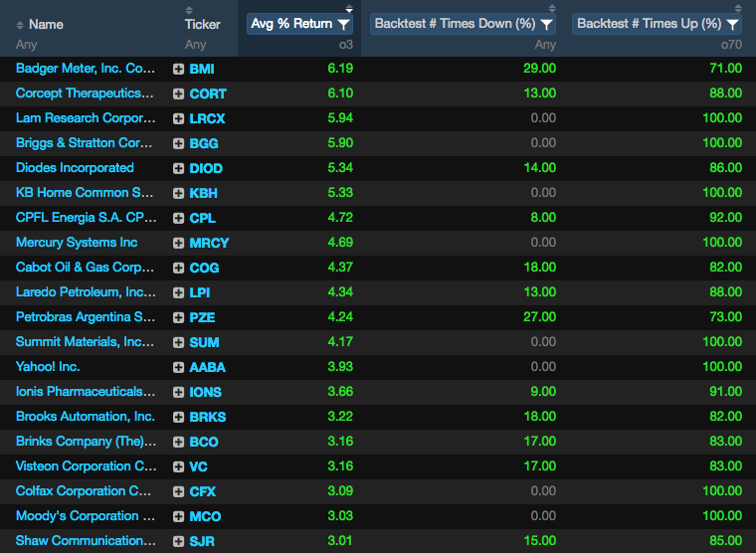This screenshot has width=756, height=553.
Task: Click the AABA ticker symbol
Action: pyautogui.click(x=207, y=367)
